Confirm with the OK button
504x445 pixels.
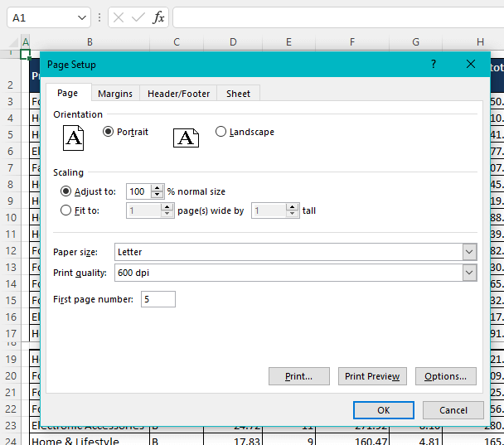(x=384, y=410)
